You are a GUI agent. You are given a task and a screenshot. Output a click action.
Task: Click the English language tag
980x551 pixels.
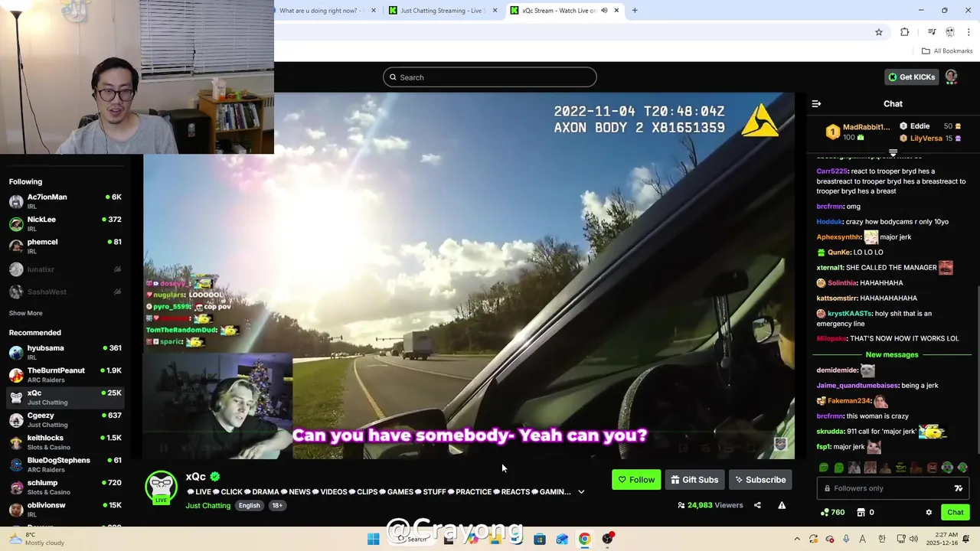pyautogui.click(x=249, y=505)
